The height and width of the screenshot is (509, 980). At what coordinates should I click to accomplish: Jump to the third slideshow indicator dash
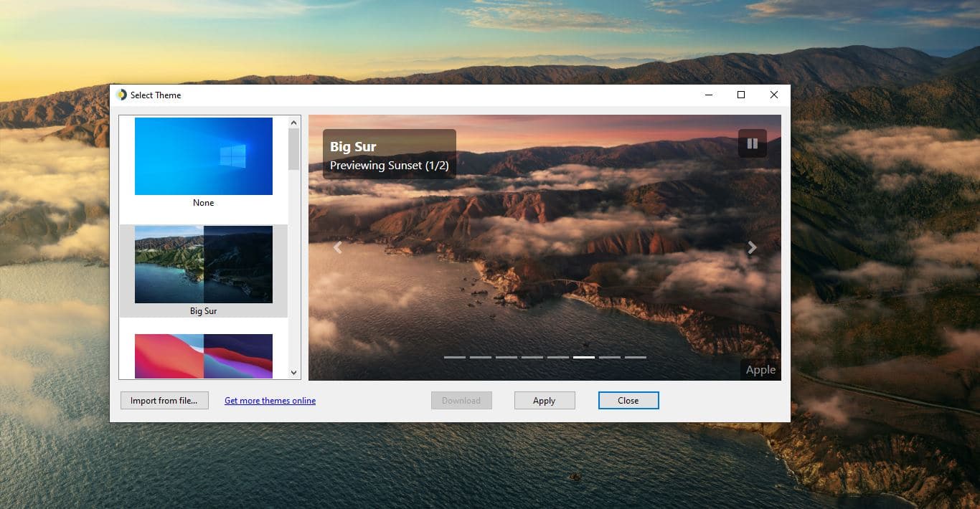tap(507, 357)
